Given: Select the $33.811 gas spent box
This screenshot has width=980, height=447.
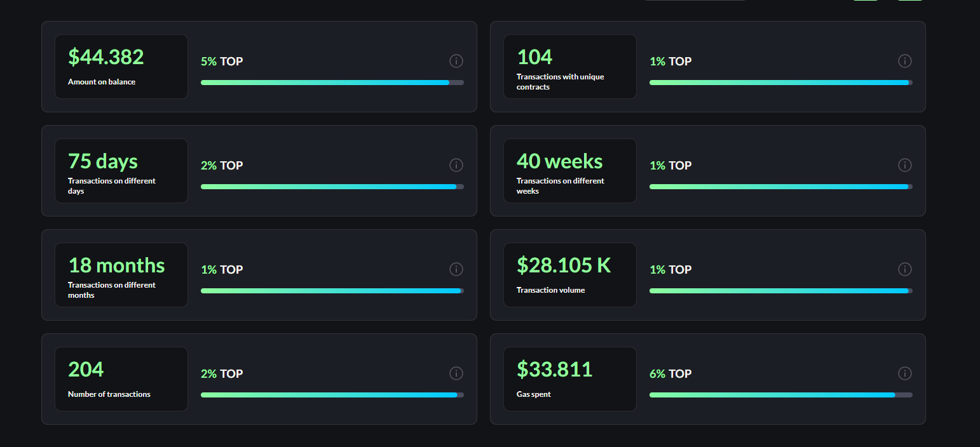Looking at the screenshot, I should click(570, 379).
